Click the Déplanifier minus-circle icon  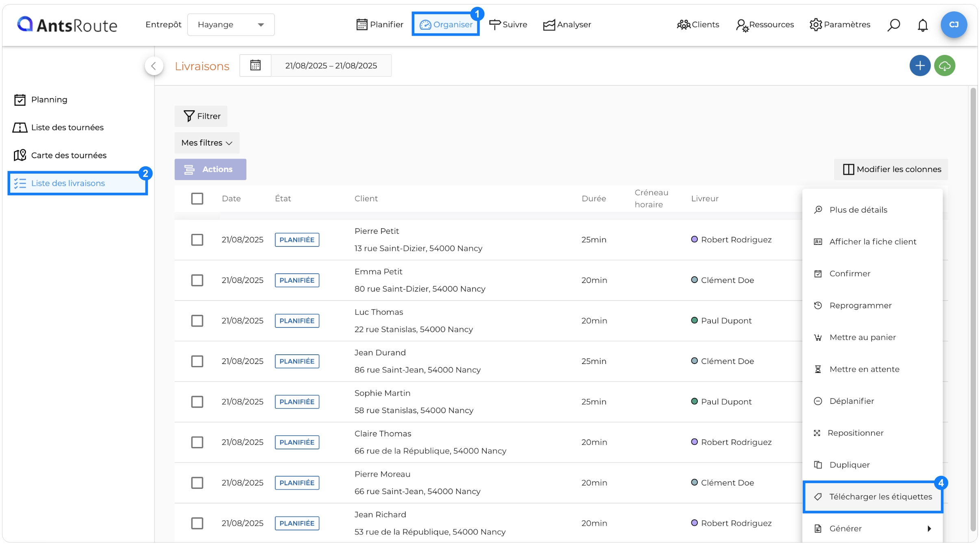pos(818,401)
